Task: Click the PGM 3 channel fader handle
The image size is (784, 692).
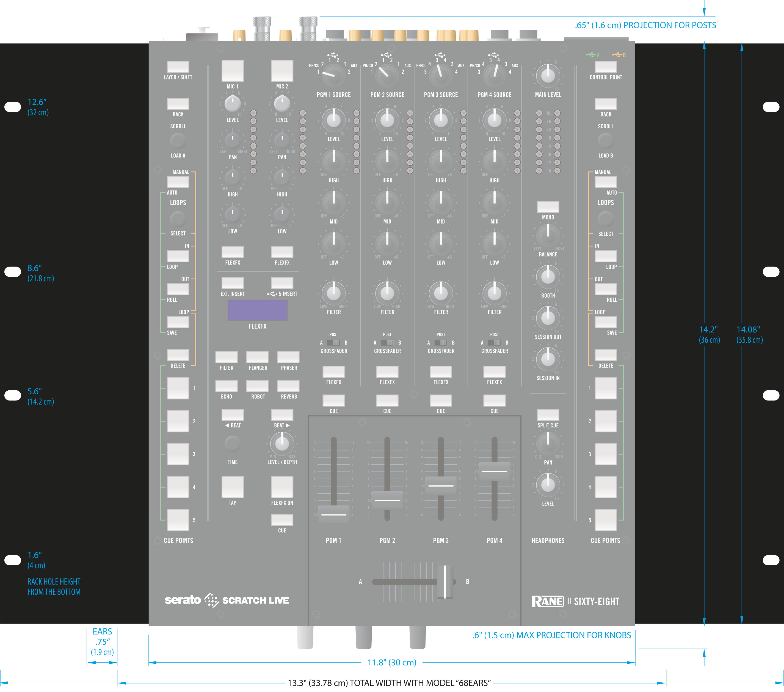Action: (x=441, y=486)
